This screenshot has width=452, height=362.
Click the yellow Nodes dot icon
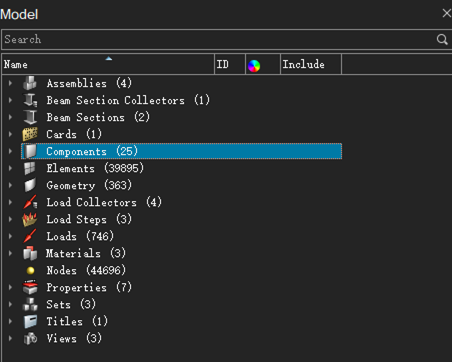[30, 270]
